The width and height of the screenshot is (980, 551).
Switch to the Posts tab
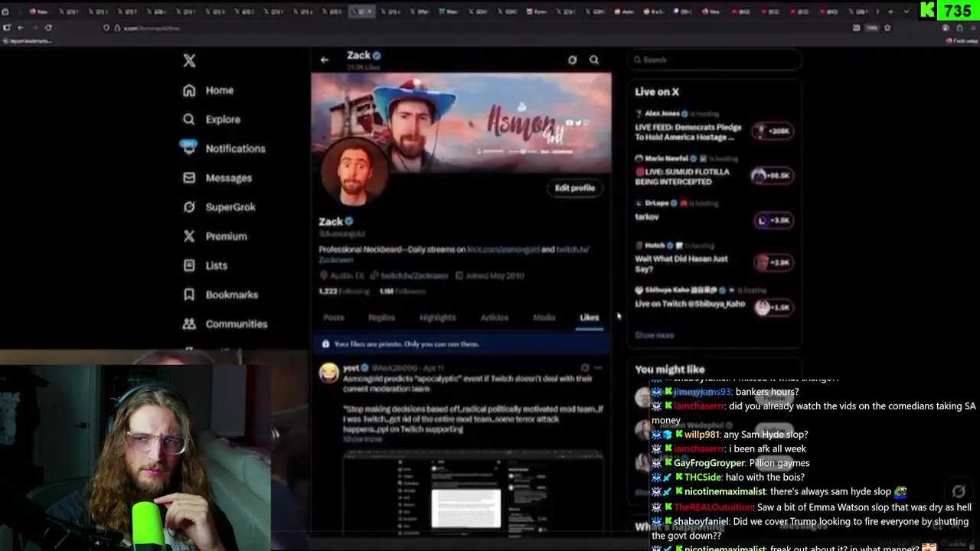pyautogui.click(x=334, y=318)
